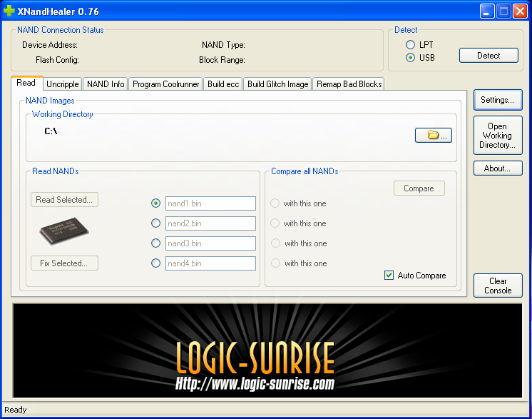Click the NAND chip image
Viewport: 532px width, 419px height.
(64, 231)
